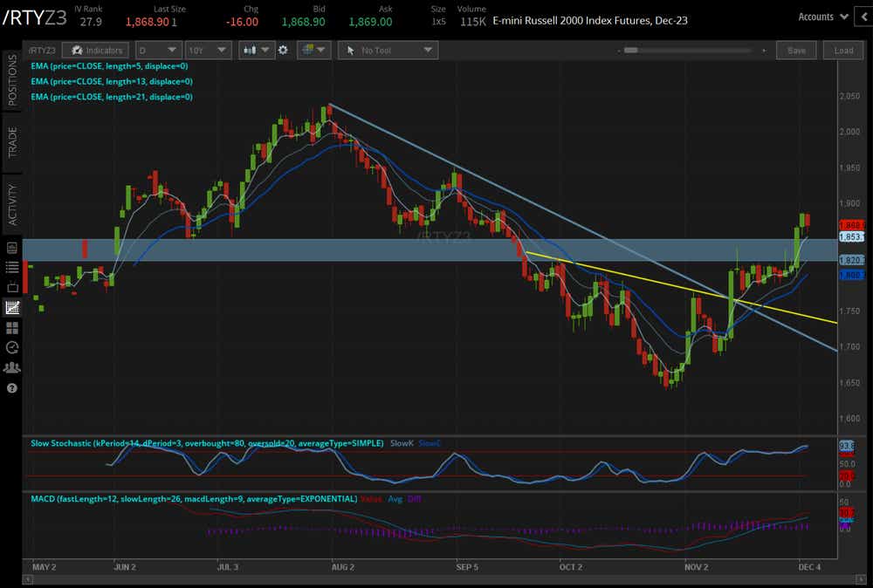Expand the 10Y time range dropdown
Image resolution: width=873 pixels, height=588 pixels.
[x=208, y=51]
